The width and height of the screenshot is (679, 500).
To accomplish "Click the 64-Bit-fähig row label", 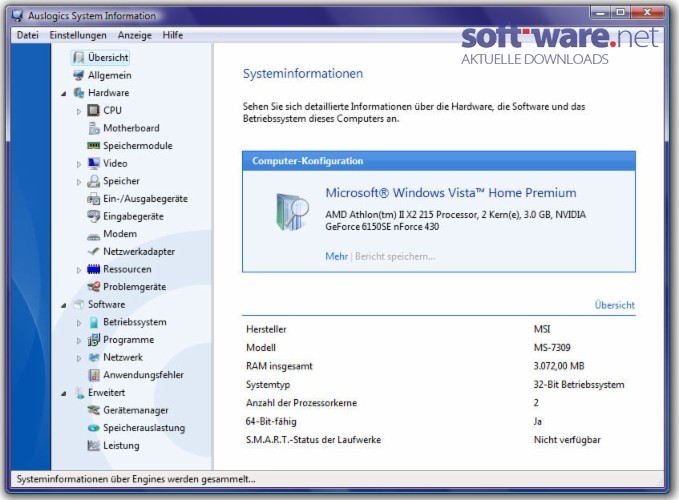I will point(271,421).
